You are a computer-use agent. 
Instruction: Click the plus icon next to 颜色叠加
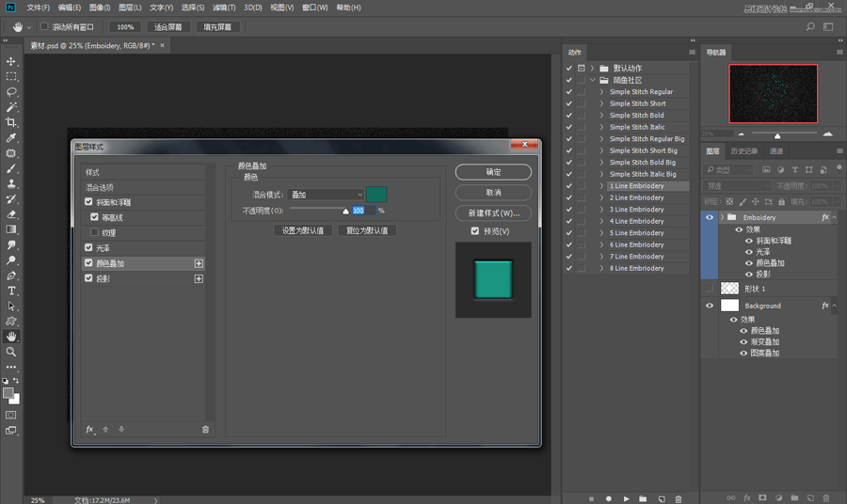click(x=199, y=263)
